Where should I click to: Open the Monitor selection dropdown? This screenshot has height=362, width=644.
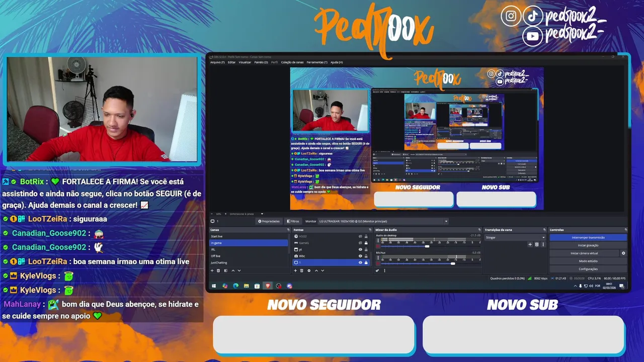click(x=382, y=221)
